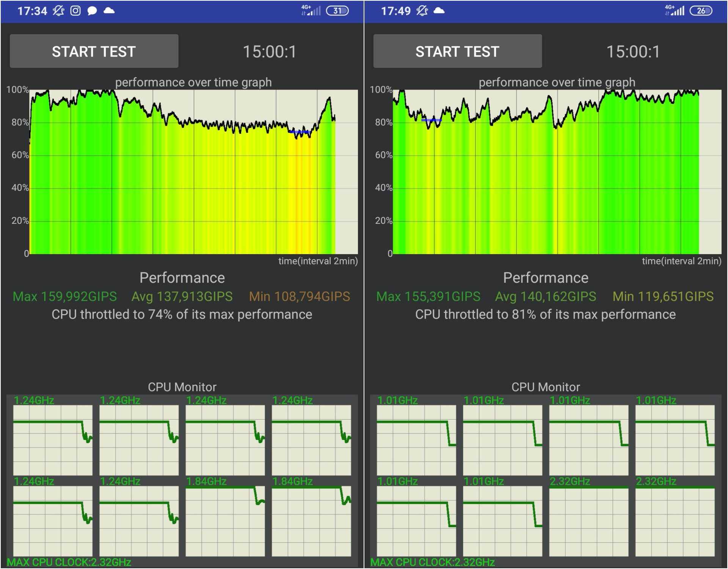Tap cloud icon in right status bar
Screen dimensions: 728x569
(x=439, y=11)
